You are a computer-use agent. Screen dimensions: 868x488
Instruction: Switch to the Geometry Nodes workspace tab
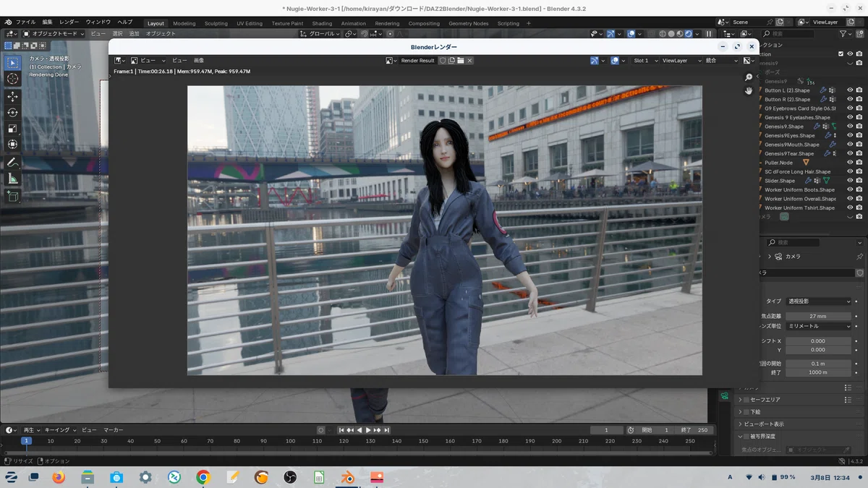coord(468,23)
